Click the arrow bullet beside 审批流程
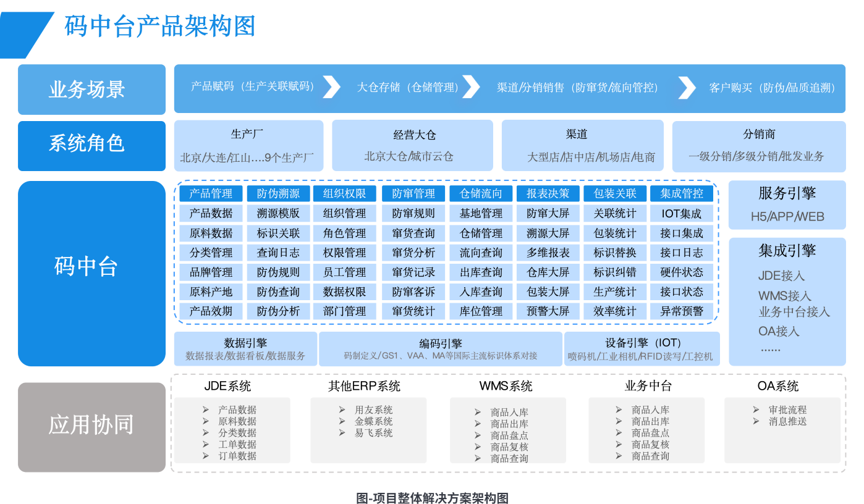 point(756,410)
